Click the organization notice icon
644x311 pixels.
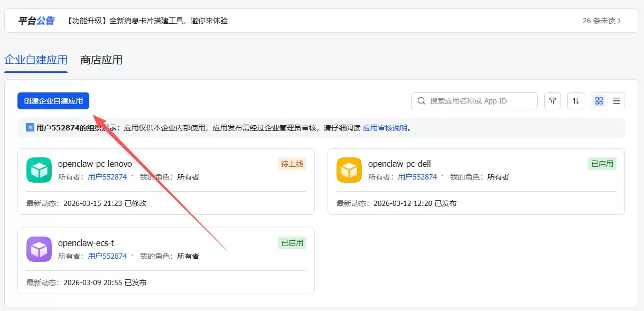(x=30, y=128)
